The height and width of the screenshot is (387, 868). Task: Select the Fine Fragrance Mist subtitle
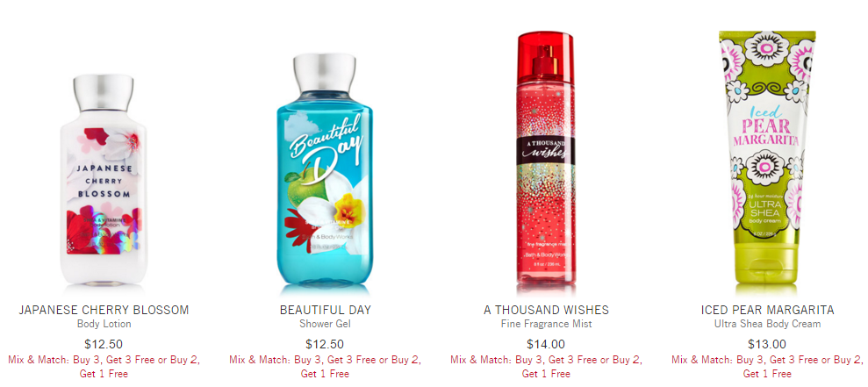click(x=546, y=324)
